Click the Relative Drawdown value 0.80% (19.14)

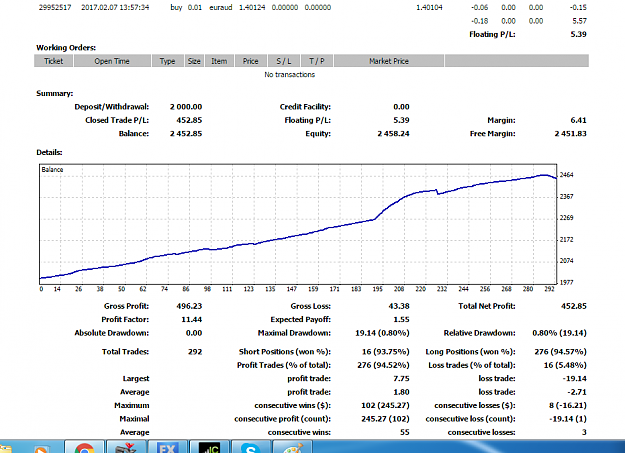coord(559,333)
